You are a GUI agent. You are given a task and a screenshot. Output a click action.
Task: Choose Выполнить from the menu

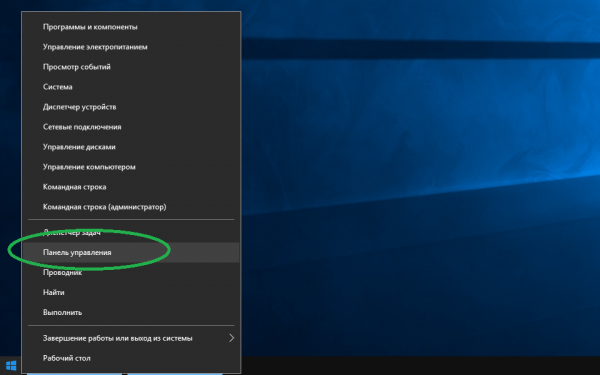pos(131,312)
